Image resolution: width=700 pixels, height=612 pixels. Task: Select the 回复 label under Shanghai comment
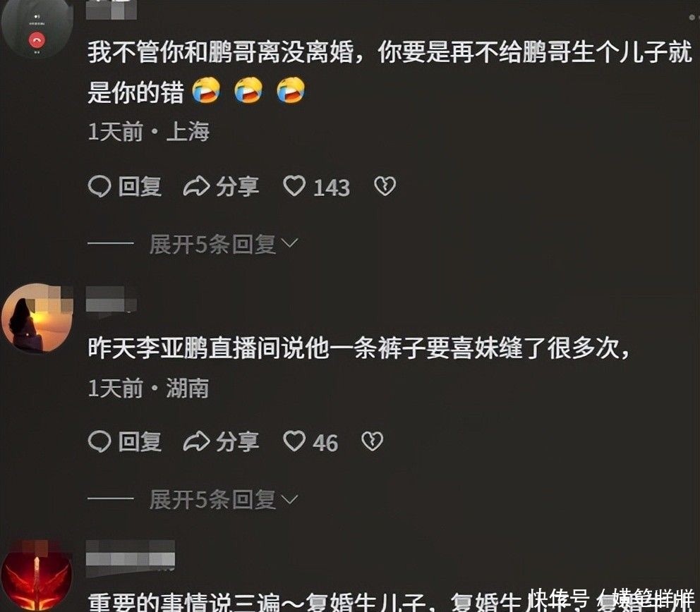(140, 186)
